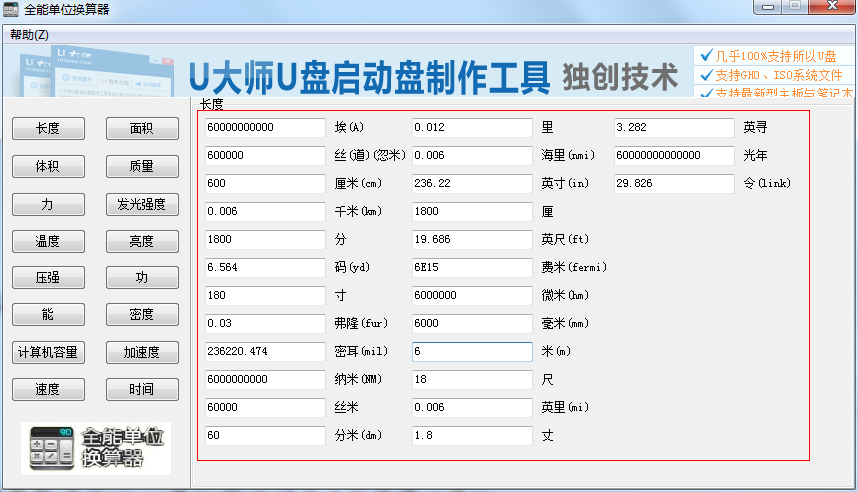The height and width of the screenshot is (492, 858).
Task: Select the 功 category
Action: [142, 277]
